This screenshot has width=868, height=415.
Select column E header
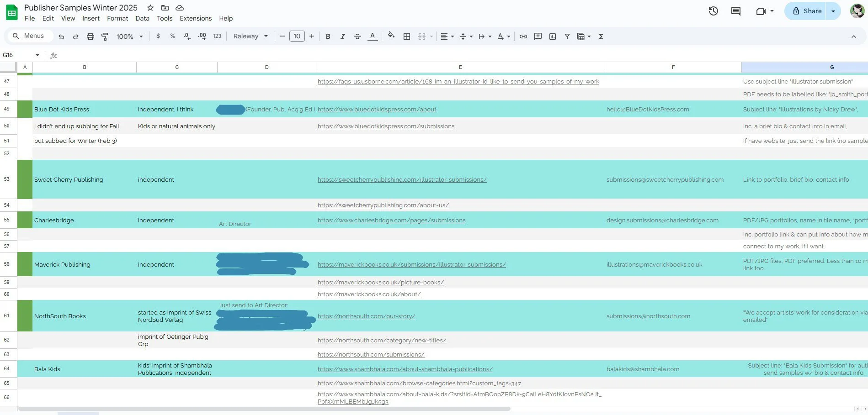(460, 67)
